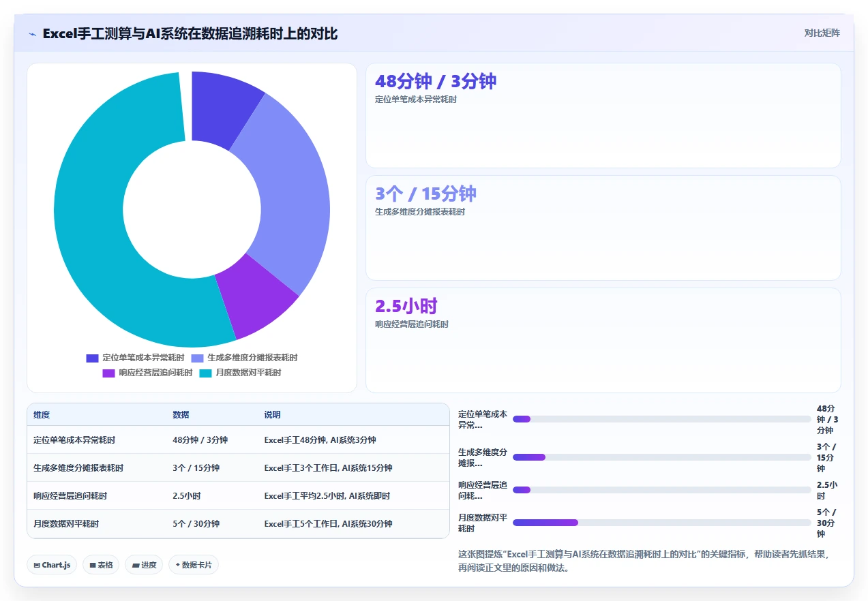Toggle 月度数据对平耗时 legend swatch
868x601 pixels.
pos(205,373)
